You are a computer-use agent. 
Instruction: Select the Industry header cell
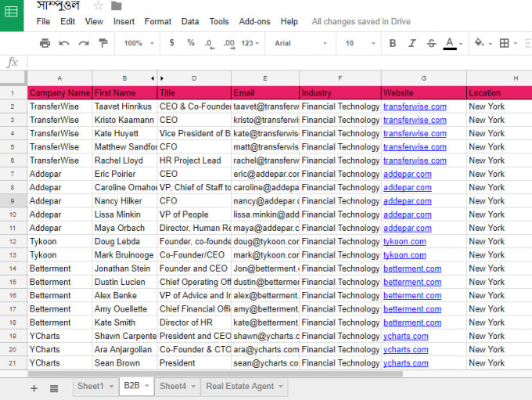coord(340,92)
